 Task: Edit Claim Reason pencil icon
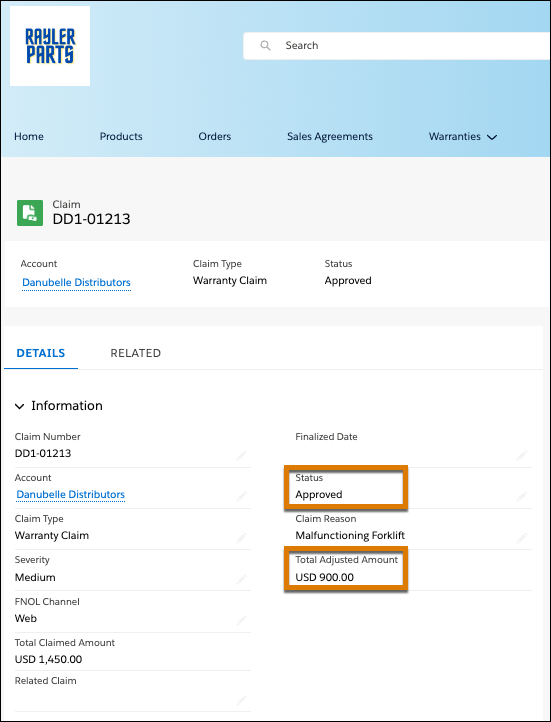coord(522,538)
